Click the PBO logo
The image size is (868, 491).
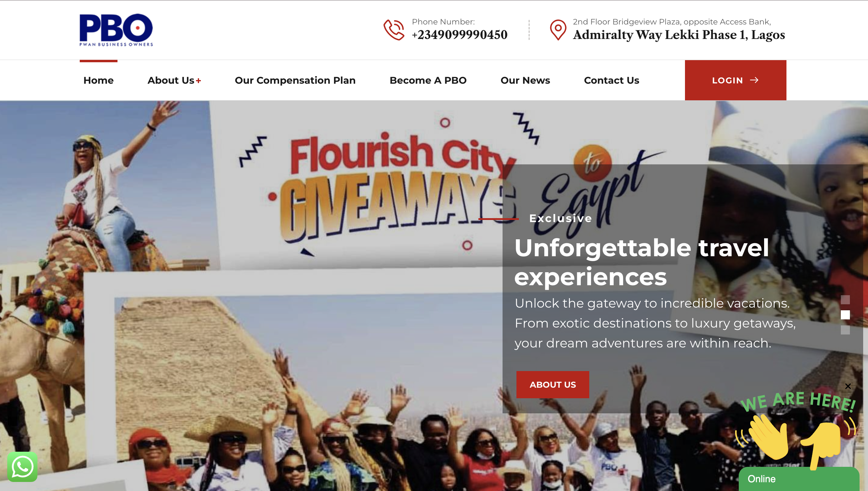click(x=116, y=30)
